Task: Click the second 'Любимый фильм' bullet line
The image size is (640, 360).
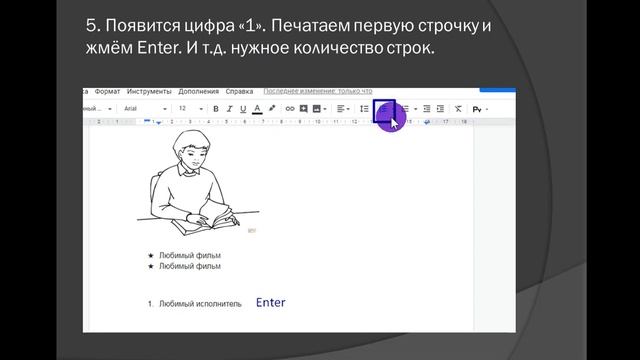Action: coord(190,266)
